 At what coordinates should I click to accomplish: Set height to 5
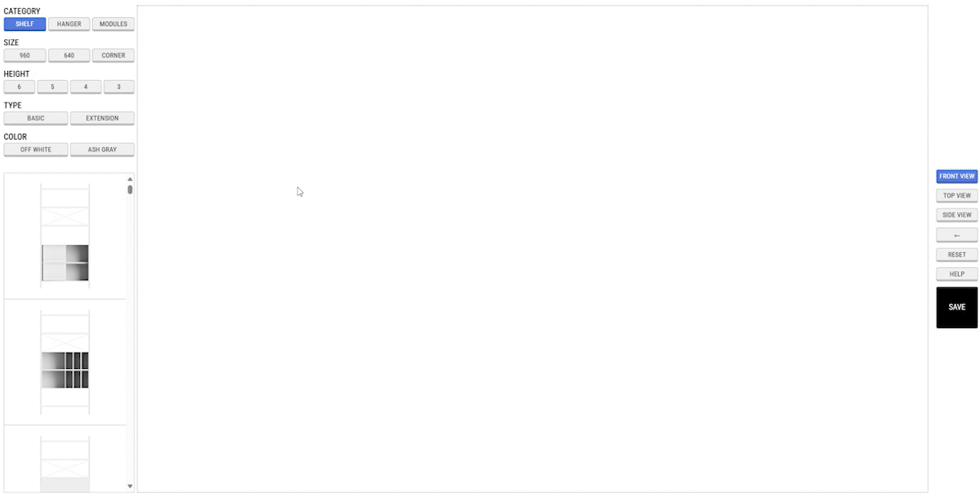(52, 87)
